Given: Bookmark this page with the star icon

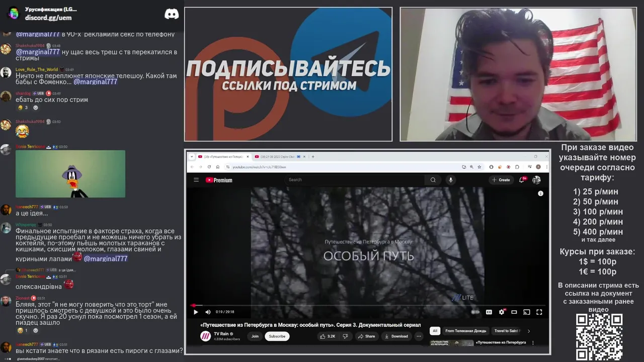Looking at the screenshot, I should 478,167.
